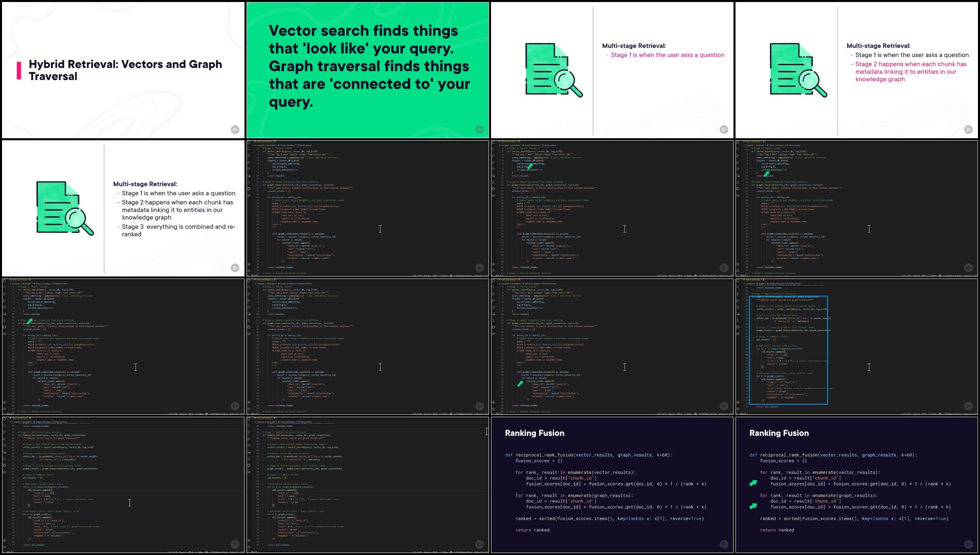Screen dimensions: 980x555
Task: Select Ranking Fusion slide without green arrows
Action: click(x=612, y=485)
